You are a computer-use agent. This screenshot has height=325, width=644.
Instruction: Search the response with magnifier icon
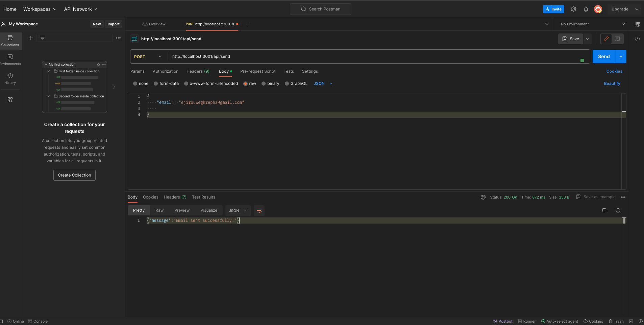(x=618, y=211)
